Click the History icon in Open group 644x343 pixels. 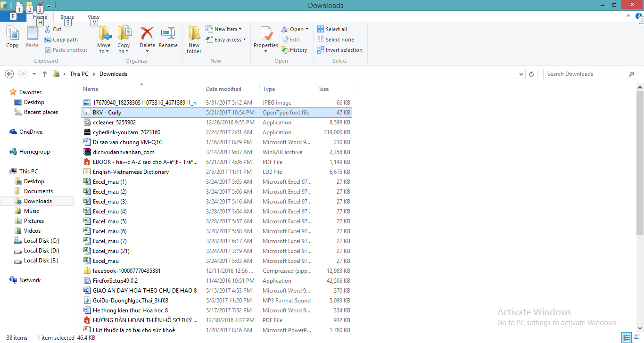click(285, 50)
